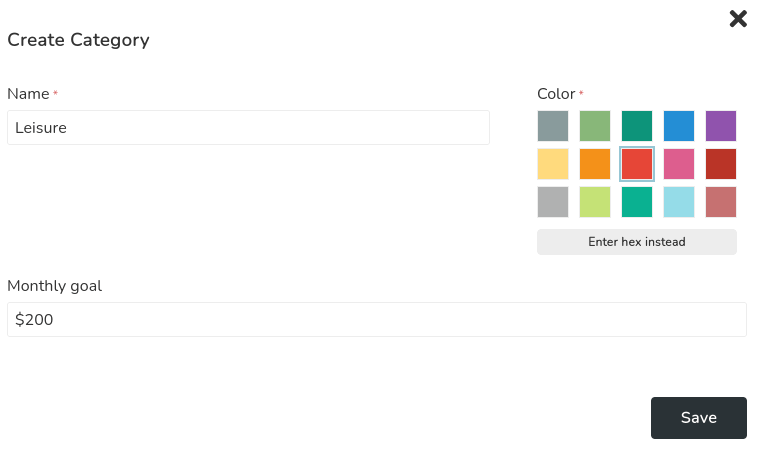The height and width of the screenshot is (451, 757).
Task: Choose the bright emerald color swatch
Action: [637, 202]
